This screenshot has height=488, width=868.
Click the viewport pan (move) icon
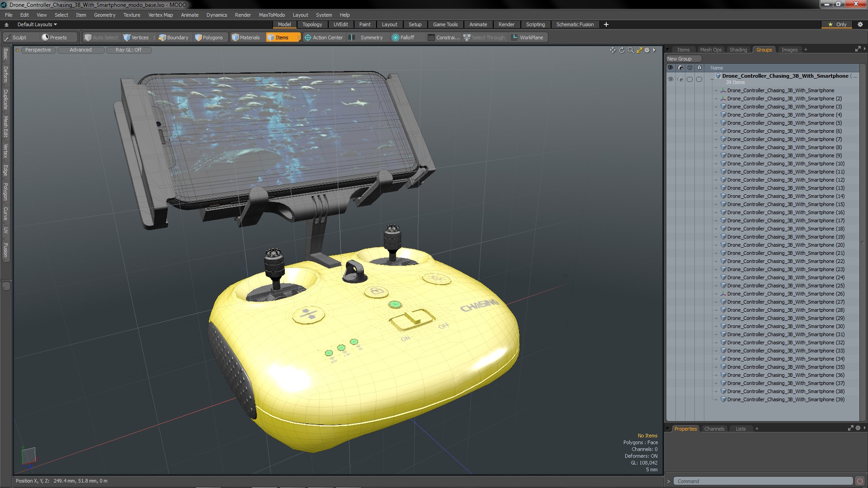coord(613,50)
